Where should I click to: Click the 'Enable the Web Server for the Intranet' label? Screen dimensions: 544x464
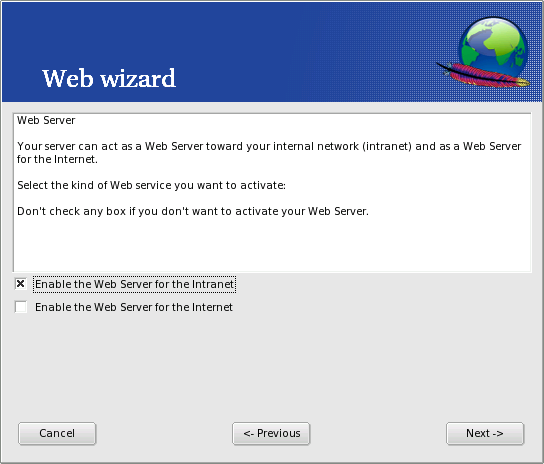[134, 284]
